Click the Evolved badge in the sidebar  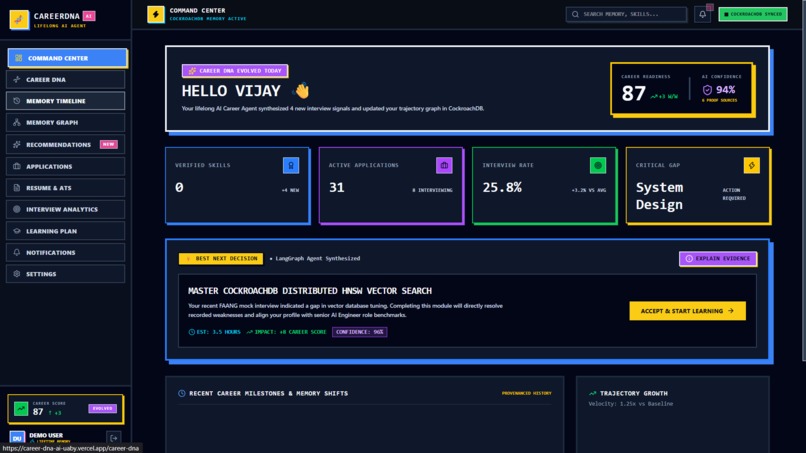(102, 409)
